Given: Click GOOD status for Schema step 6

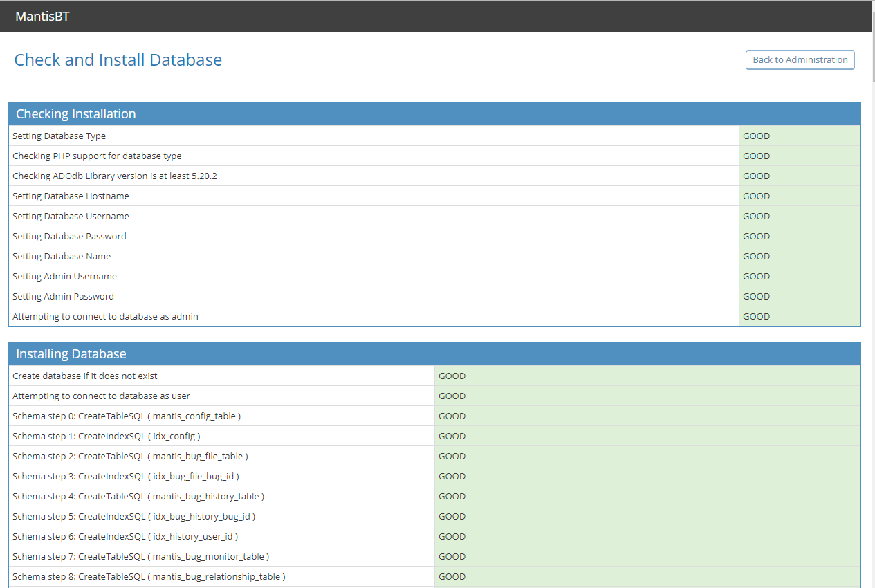Looking at the screenshot, I should [452, 537].
